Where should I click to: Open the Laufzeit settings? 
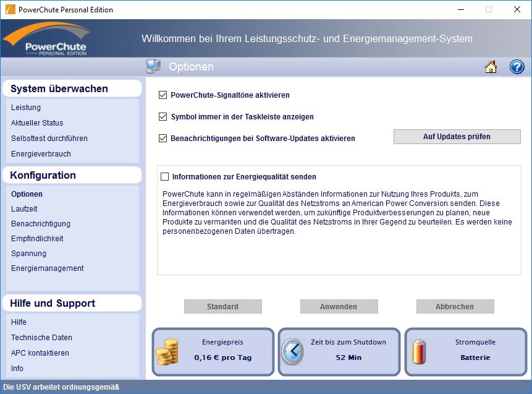24,209
